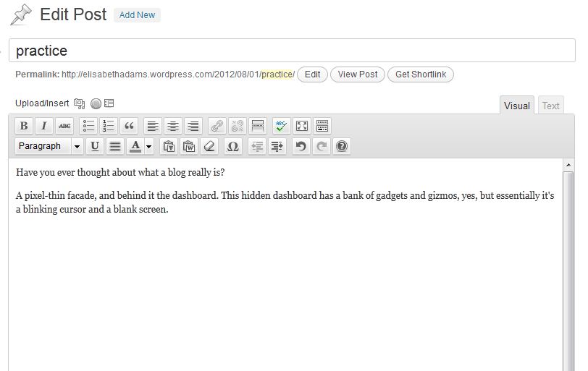The image size is (588, 371).
Task: Click the Add New post link
Action: coord(137,15)
